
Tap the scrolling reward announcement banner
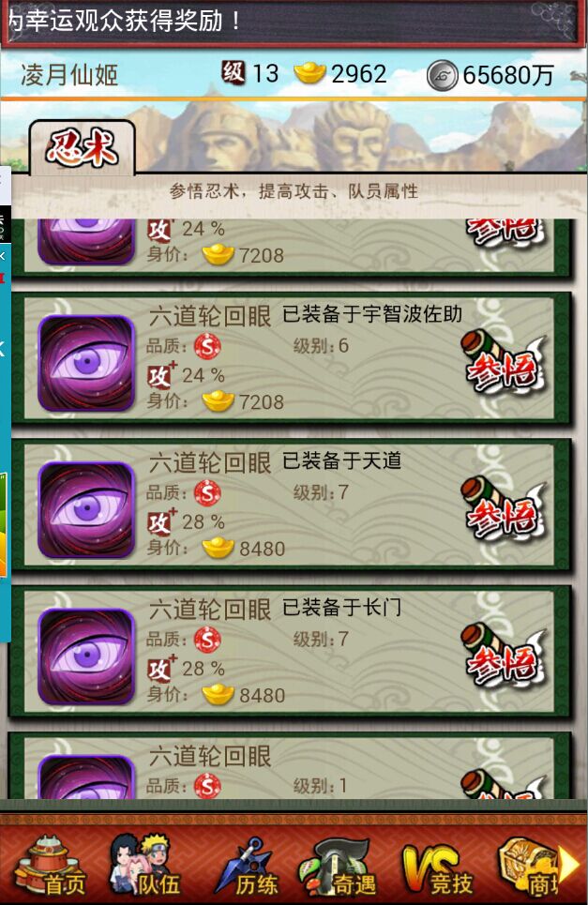[294, 22]
